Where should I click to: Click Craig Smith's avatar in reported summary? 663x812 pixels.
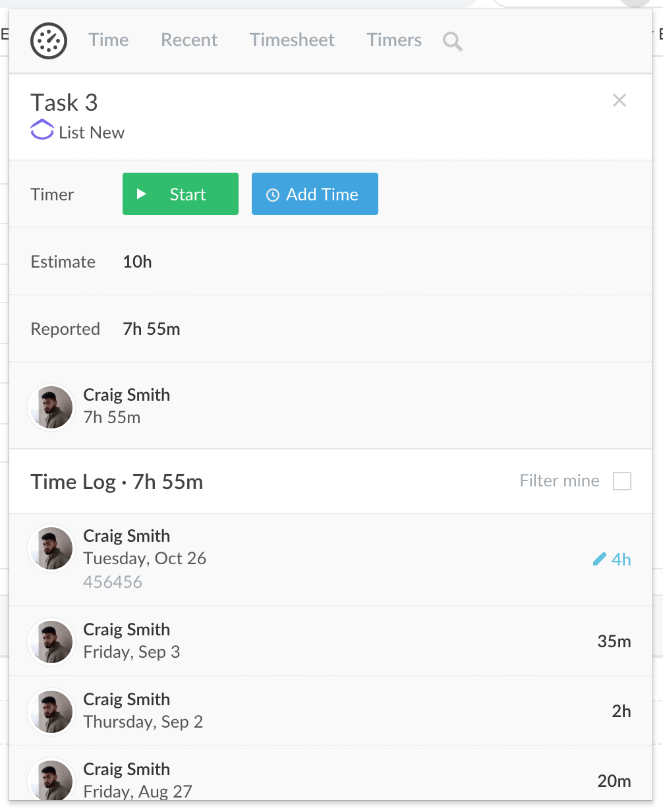(51, 407)
